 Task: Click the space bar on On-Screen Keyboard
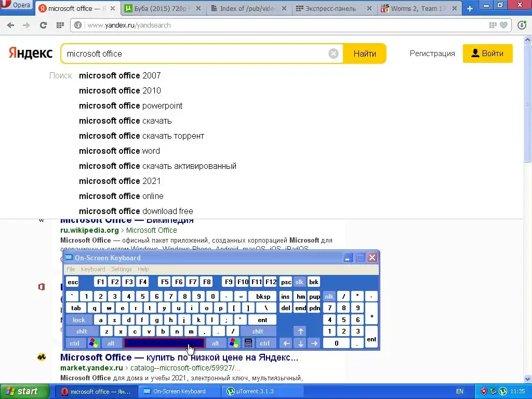(x=164, y=343)
